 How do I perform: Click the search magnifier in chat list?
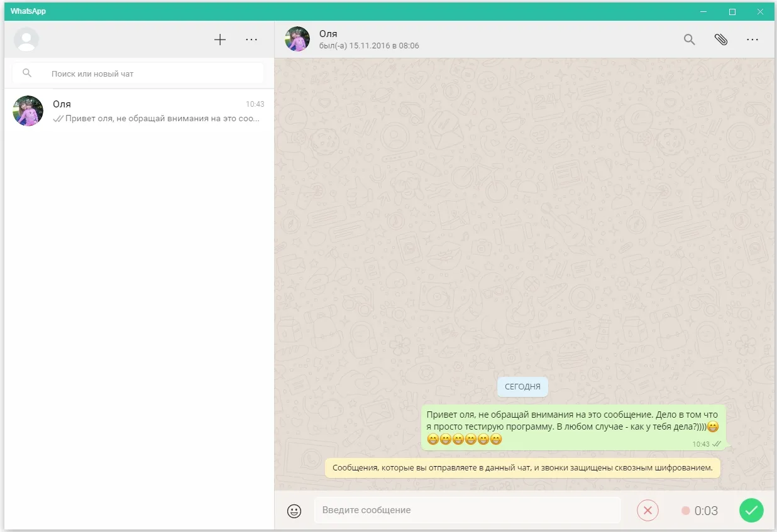pyautogui.click(x=27, y=73)
